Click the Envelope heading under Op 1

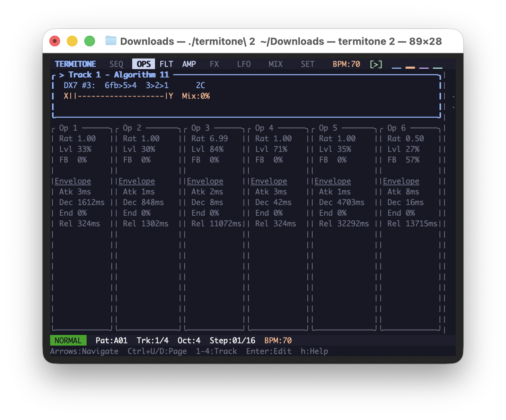[x=73, y=181]
